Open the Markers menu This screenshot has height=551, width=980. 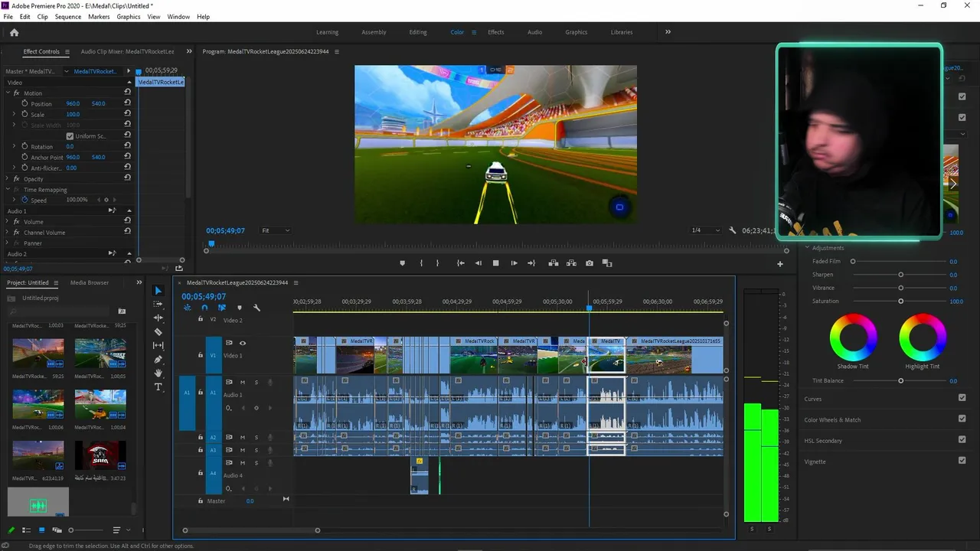(x=99, y=17)
